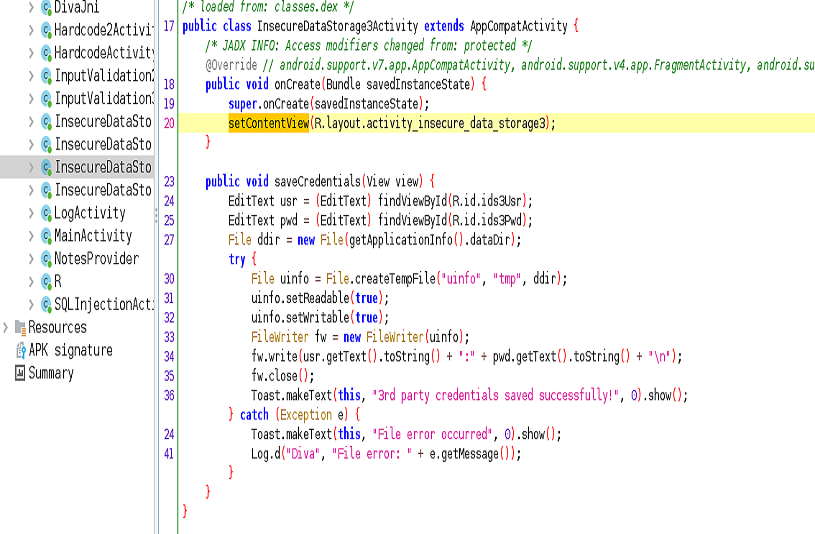Click the JADX INFO comment line
Viewport: 815px width, 534px height.
tap(369, 46)
